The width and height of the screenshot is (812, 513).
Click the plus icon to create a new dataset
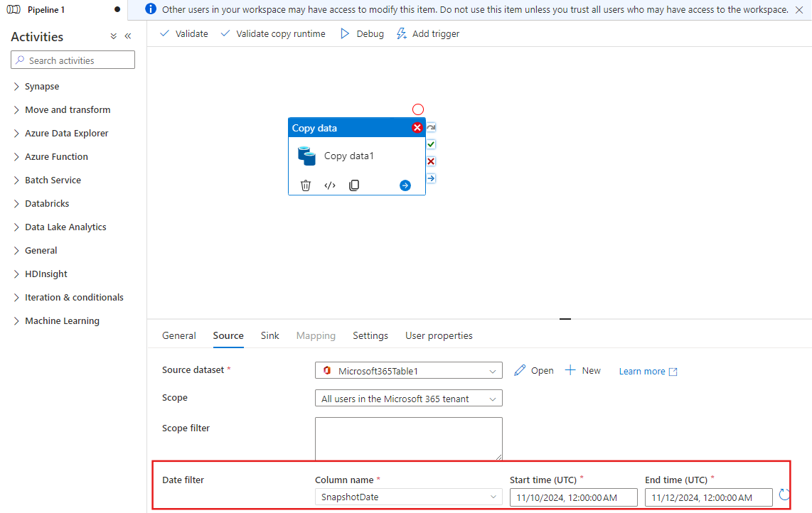570,370
